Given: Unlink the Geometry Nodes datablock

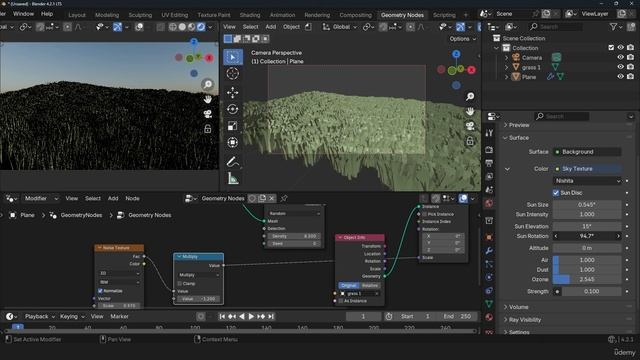Looking at the screenshot, I should (x=272, y=198).
